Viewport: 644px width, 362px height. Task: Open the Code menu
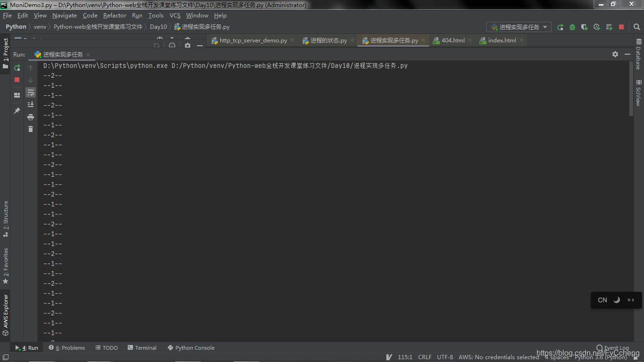coord(90,16)
